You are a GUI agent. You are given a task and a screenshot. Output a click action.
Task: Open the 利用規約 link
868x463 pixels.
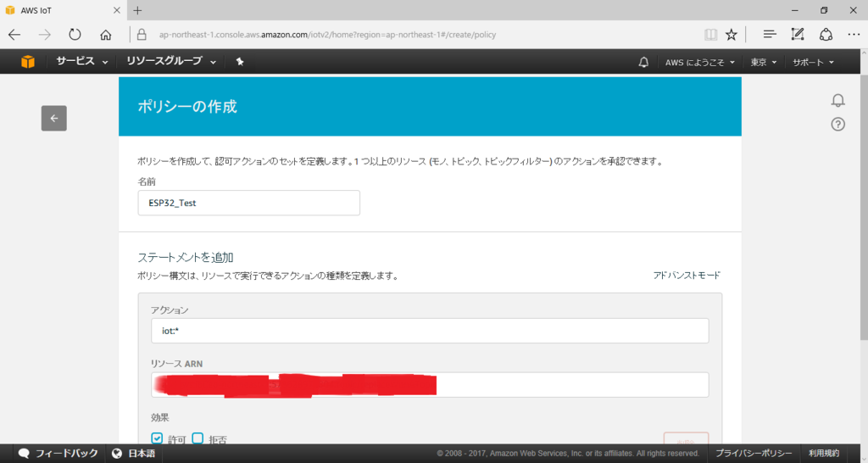pyautogui.click(x=824, y=453)
